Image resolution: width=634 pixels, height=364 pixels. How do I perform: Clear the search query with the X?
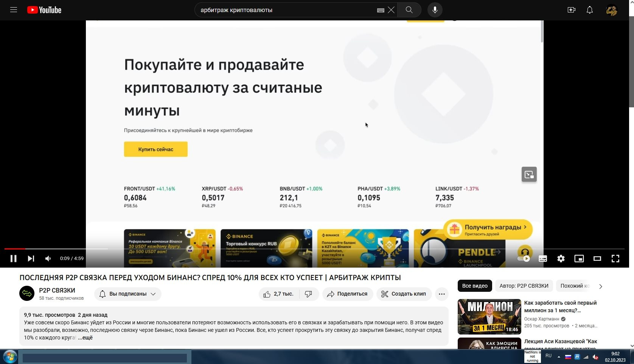pos(391,10)
